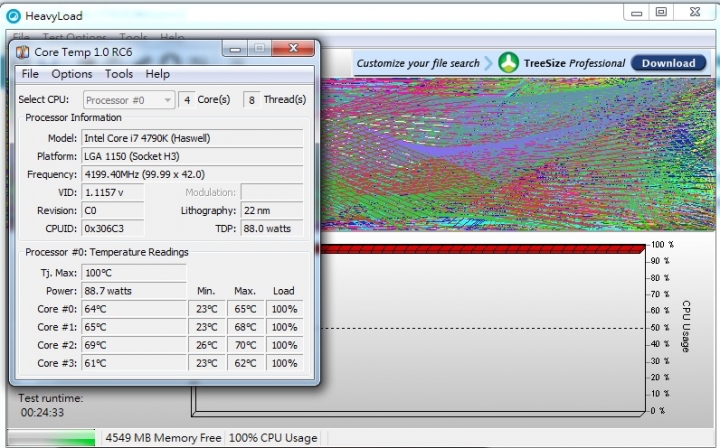Screen dimensions: 720x448
Task: Maximize the HeavyLoad window
Action: (x=661, y=12)
